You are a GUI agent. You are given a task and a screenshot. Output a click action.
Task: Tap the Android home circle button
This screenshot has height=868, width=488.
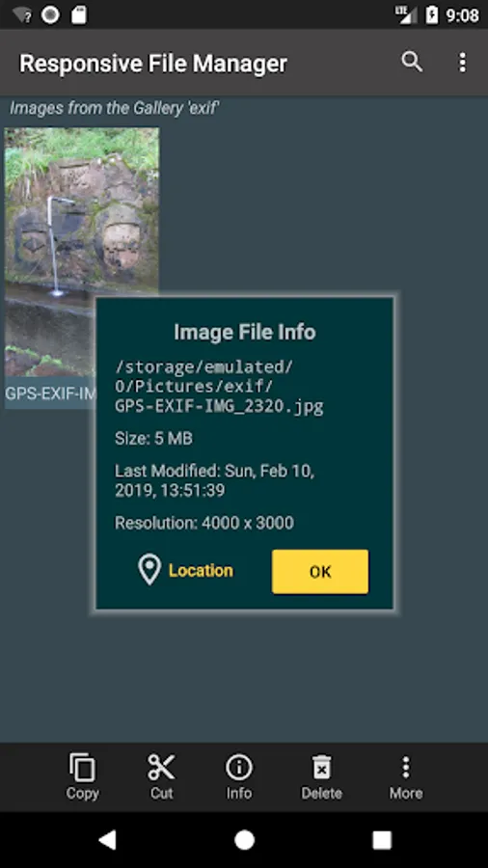(244, 840)
